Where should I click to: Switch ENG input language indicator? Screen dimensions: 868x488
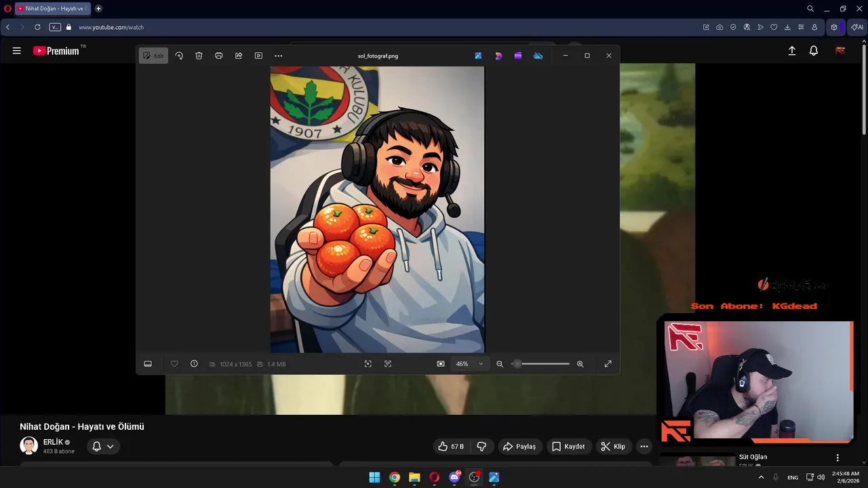793,477
